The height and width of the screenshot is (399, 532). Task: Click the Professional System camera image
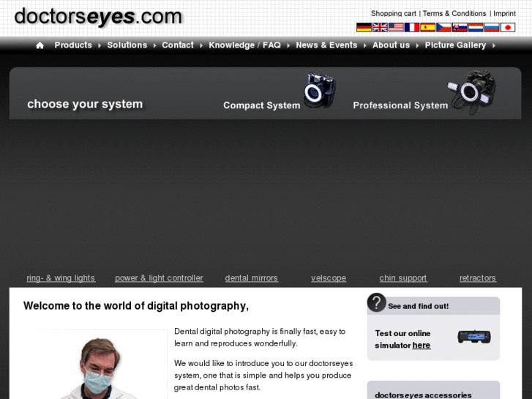pos(472,92)
